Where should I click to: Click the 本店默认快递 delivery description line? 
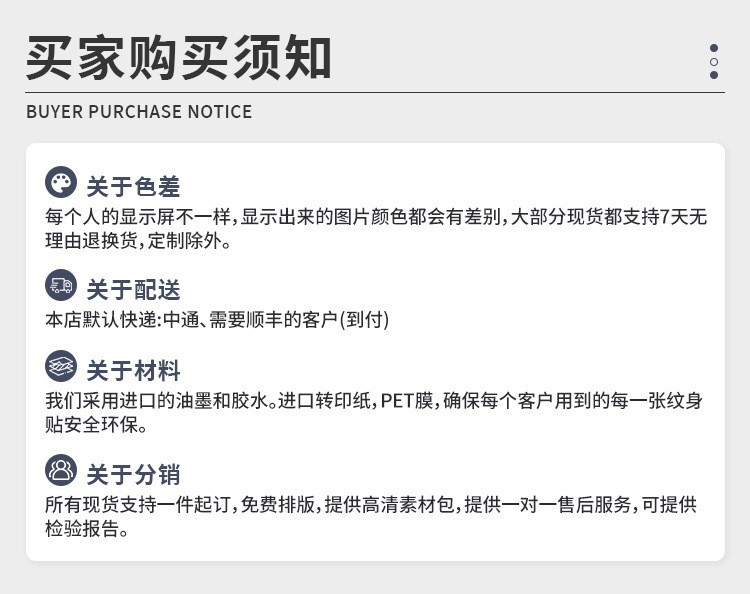[x=217, y=320]
